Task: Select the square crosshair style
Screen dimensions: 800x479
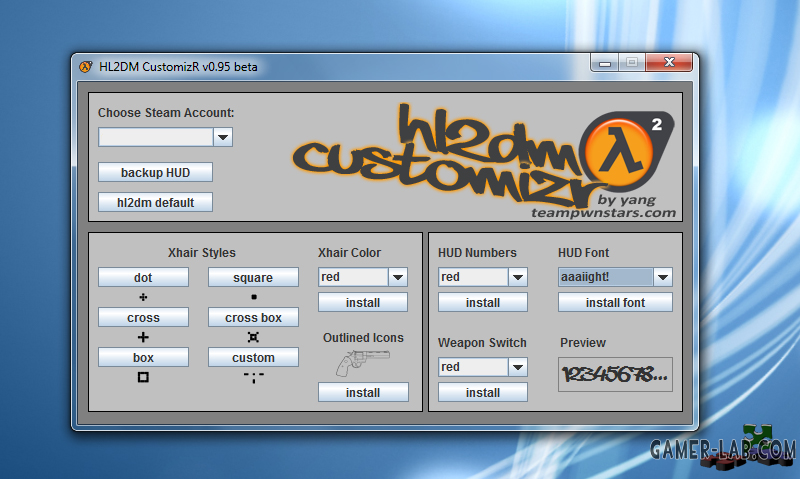Action: [253, 278]
